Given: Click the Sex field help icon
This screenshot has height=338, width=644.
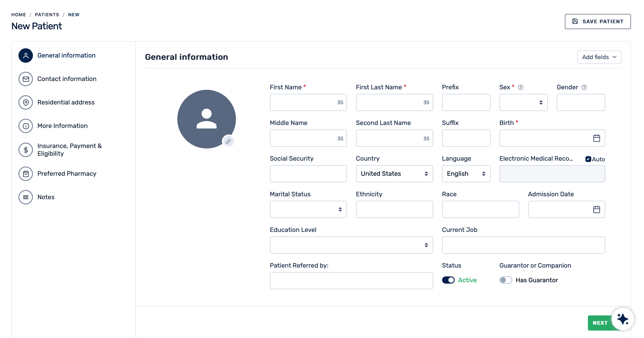Looking at the screenshot, I should 521,87.
